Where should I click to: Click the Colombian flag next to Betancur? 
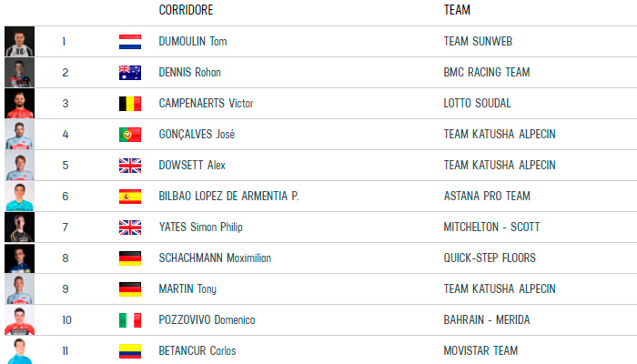130,350
